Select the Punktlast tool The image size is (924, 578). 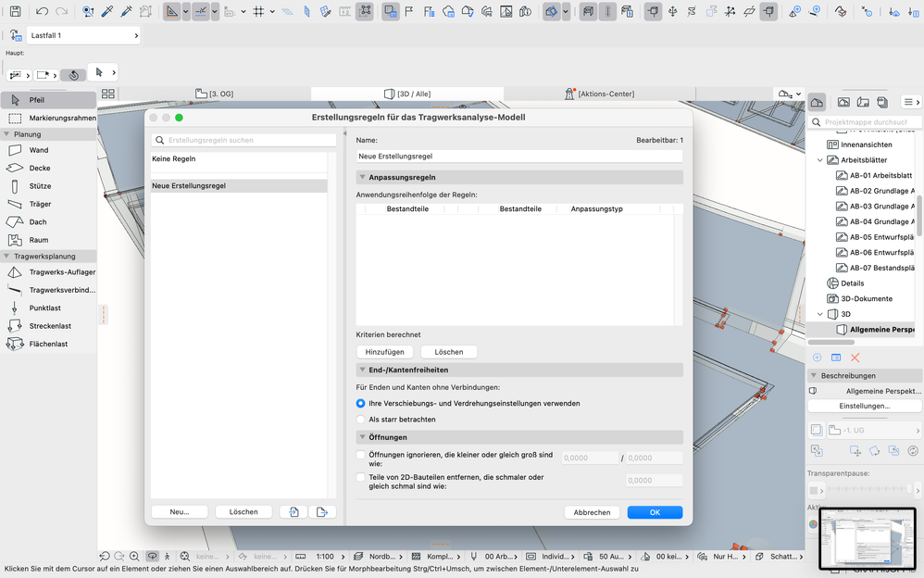point(44,308)
